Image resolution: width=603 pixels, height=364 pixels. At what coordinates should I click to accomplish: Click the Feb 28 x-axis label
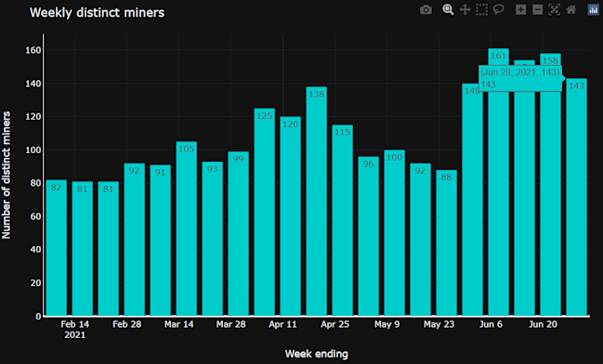click(x=127, y=324)
